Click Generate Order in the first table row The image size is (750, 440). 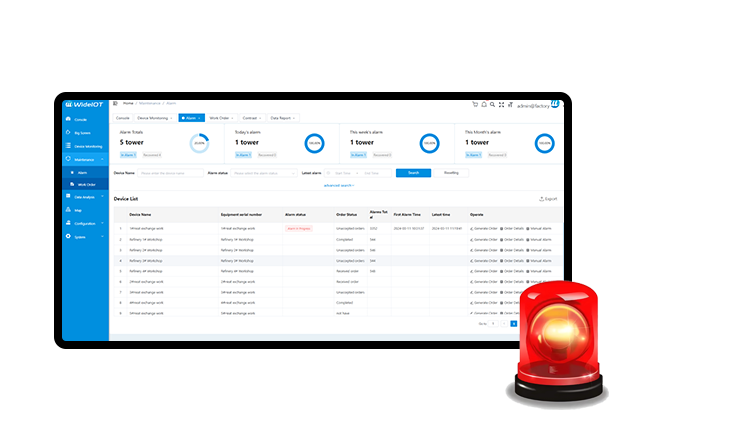point(483,228)
